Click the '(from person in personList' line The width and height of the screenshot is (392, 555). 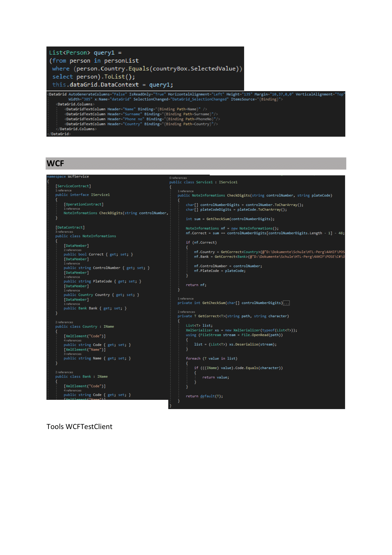94,61
